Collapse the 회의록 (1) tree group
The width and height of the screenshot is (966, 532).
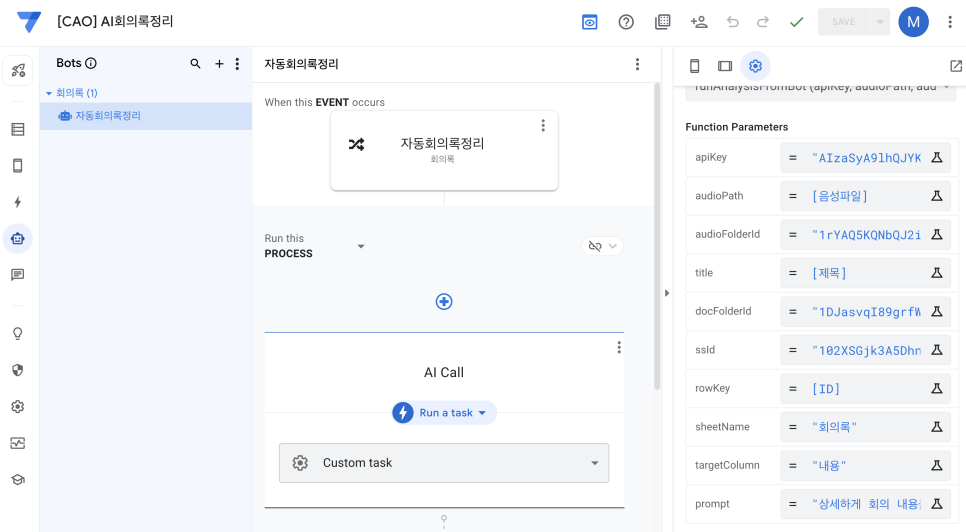pos(49,93)
